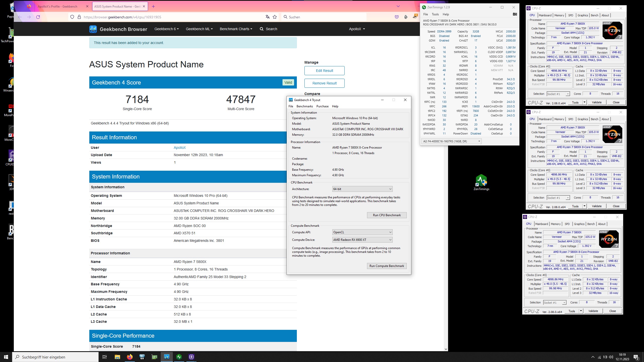Open the Benchmark Charts dropdown
This screenshot has width=644, height=362.
click(x=236, y=29)
